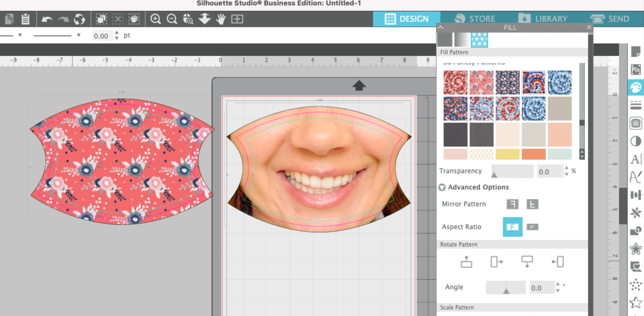
Task: Enable vertical Mirror Pattern
Action: point(532,204)
